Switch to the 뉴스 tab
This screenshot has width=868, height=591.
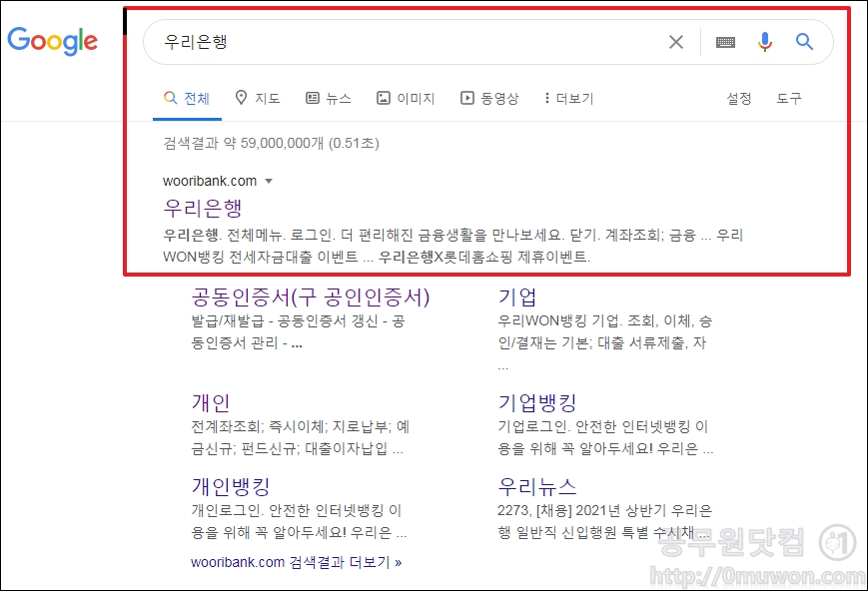coord(329,99)
